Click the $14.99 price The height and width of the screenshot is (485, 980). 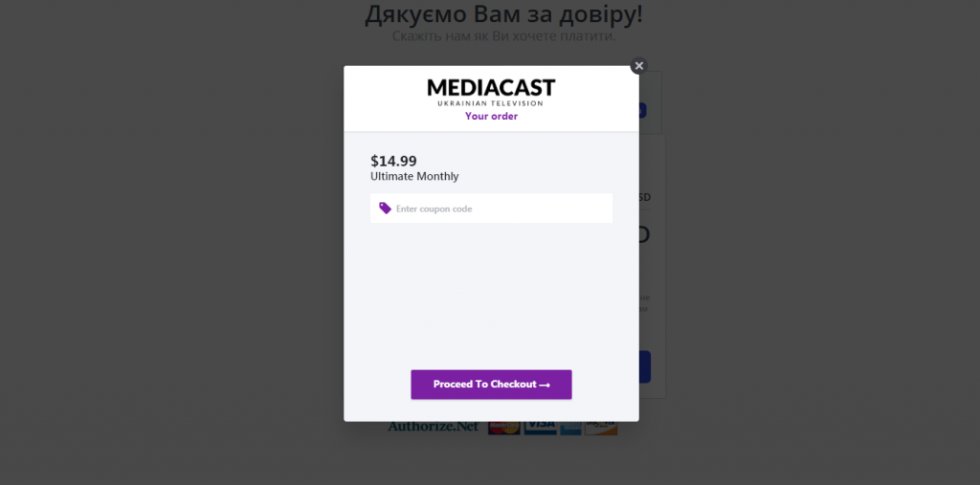pyautogui.click(x=393, y=162)
